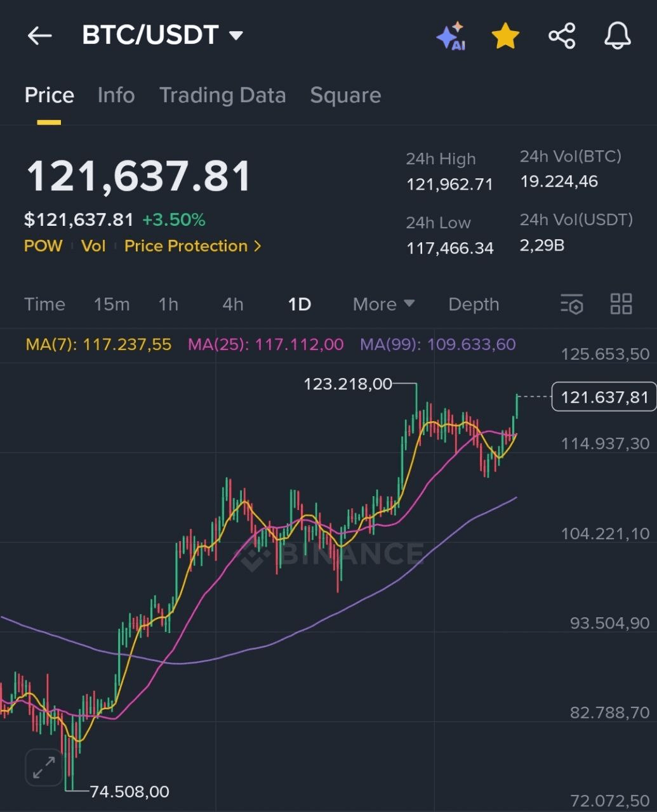Tap the 24h High value 121,962.71
Screen dimensions: 657x812
pos(449,185)
